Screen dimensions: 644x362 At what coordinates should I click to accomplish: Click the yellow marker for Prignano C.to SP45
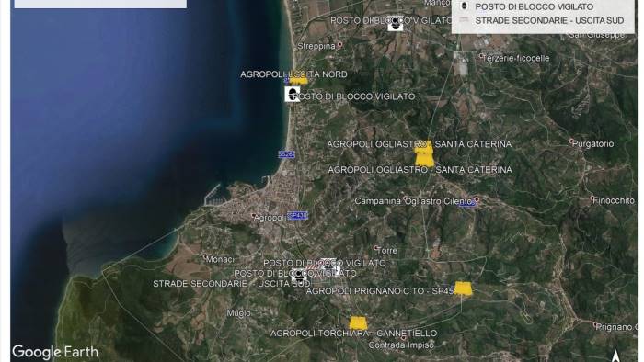464,288
